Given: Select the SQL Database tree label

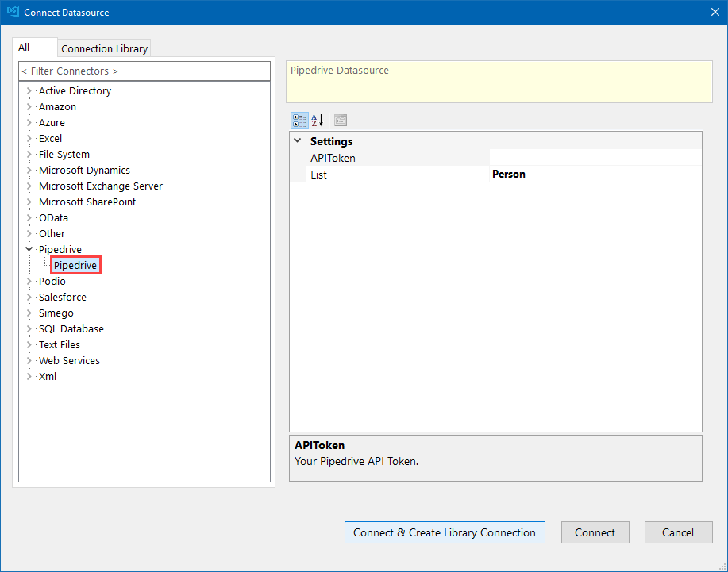Looking at the screenshot, I should click(71, 329).
